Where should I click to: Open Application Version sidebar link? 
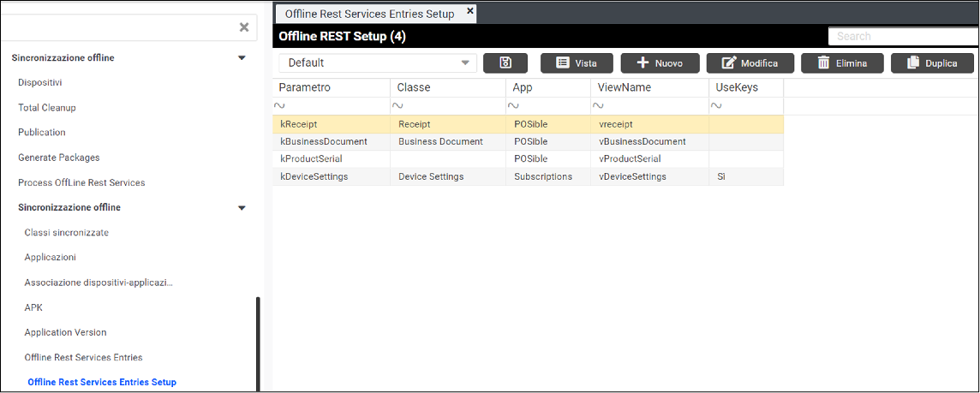pos(66,332)
